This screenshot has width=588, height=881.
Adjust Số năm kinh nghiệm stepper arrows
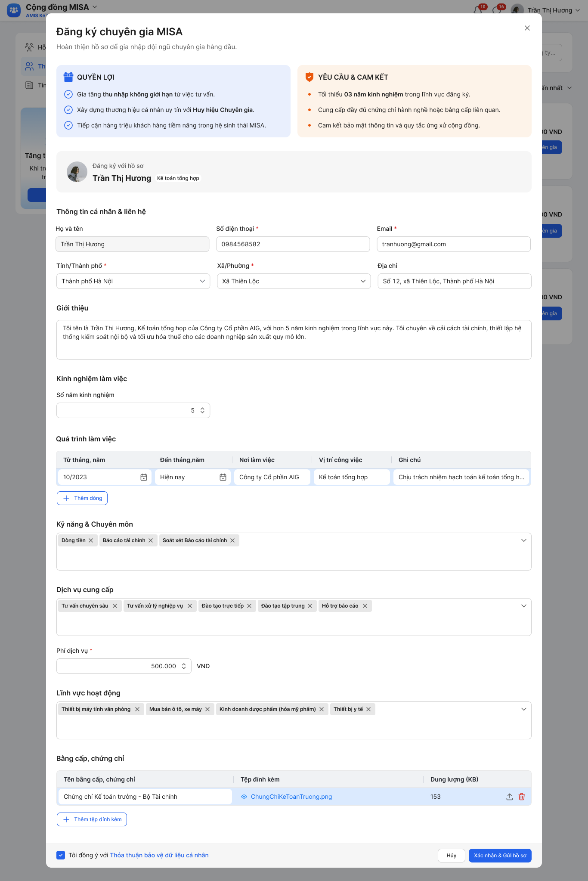point(202,410)
